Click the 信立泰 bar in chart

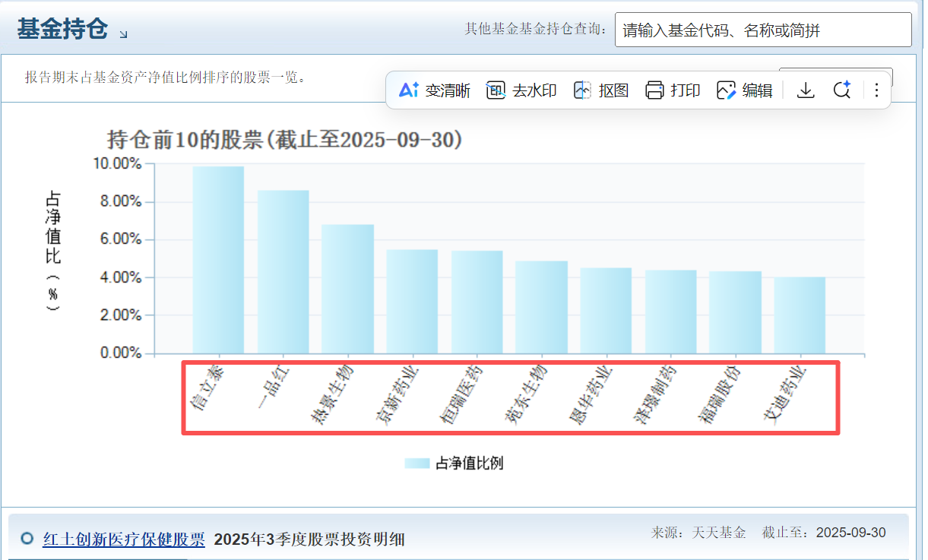point(218,260)
